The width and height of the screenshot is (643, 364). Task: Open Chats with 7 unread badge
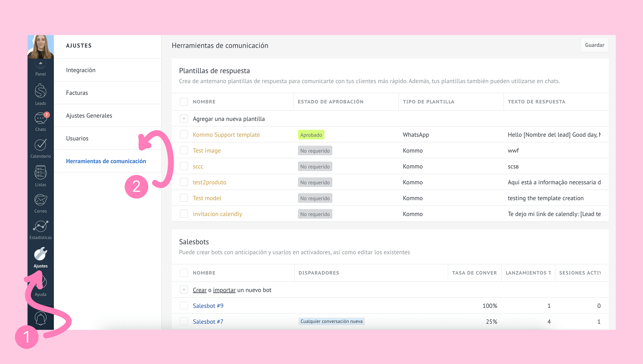(x=40, y=119)
